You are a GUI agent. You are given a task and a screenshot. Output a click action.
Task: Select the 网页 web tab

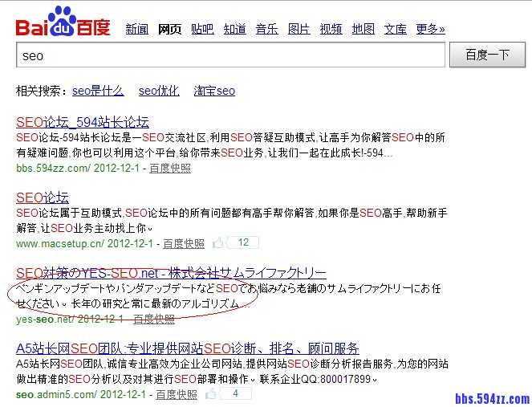[169, 29]
